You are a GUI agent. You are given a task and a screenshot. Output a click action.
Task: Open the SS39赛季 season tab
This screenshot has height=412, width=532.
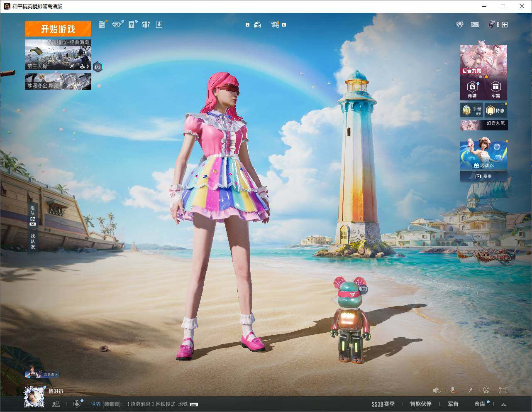[x=383, y=404]
